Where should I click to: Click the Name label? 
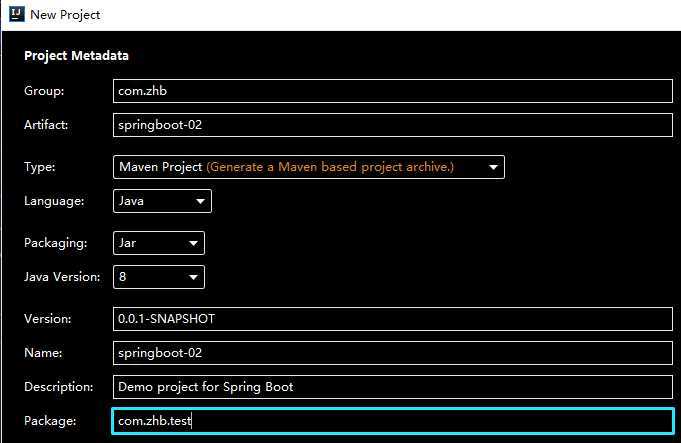tap(43, 353)
